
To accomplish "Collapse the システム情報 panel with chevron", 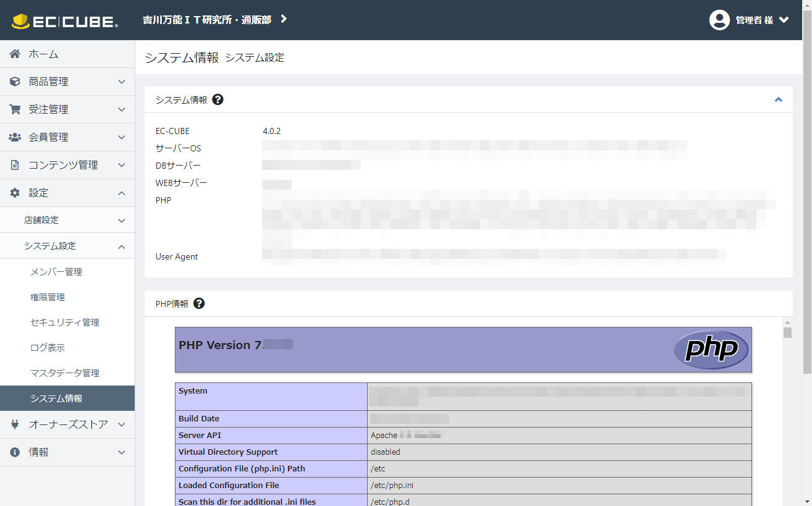I will click(x=778, y=99).
